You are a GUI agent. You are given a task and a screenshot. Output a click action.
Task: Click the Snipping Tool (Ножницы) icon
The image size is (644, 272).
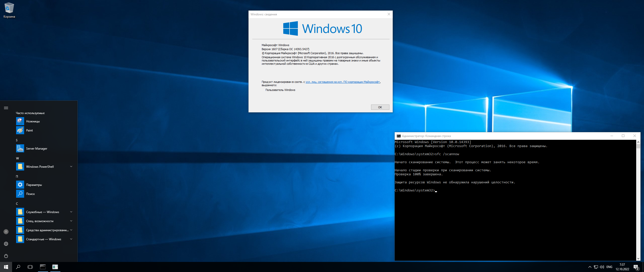pyautogui.click(x=20, y=121)
